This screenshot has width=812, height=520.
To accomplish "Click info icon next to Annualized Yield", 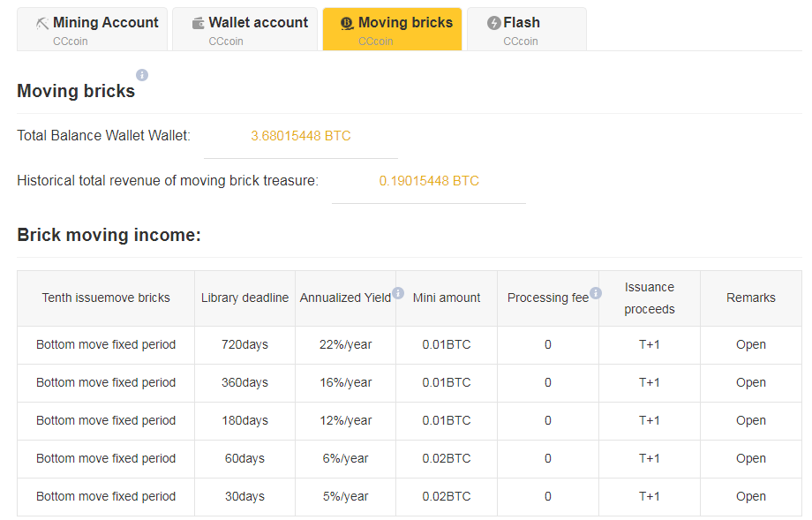I will click(x=398, y=293).
